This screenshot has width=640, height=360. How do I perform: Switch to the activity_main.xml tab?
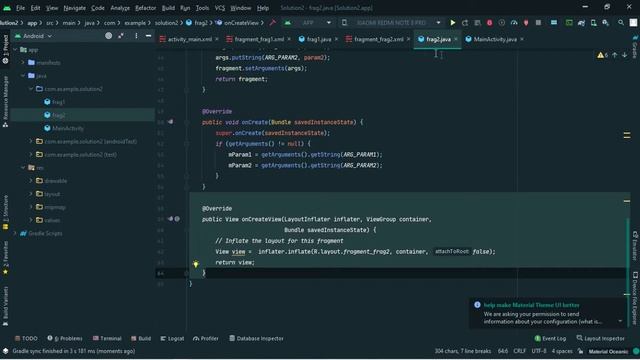click(x=190, y=39)
